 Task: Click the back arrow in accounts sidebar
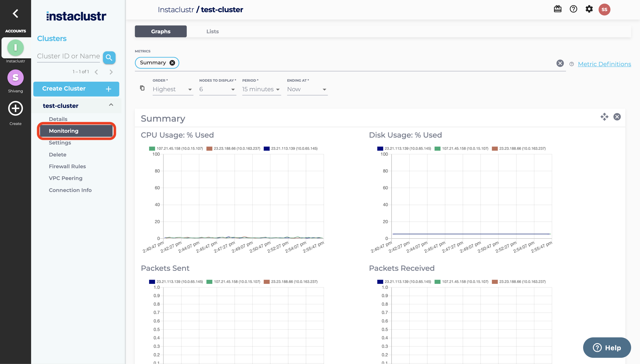(16, 14)
